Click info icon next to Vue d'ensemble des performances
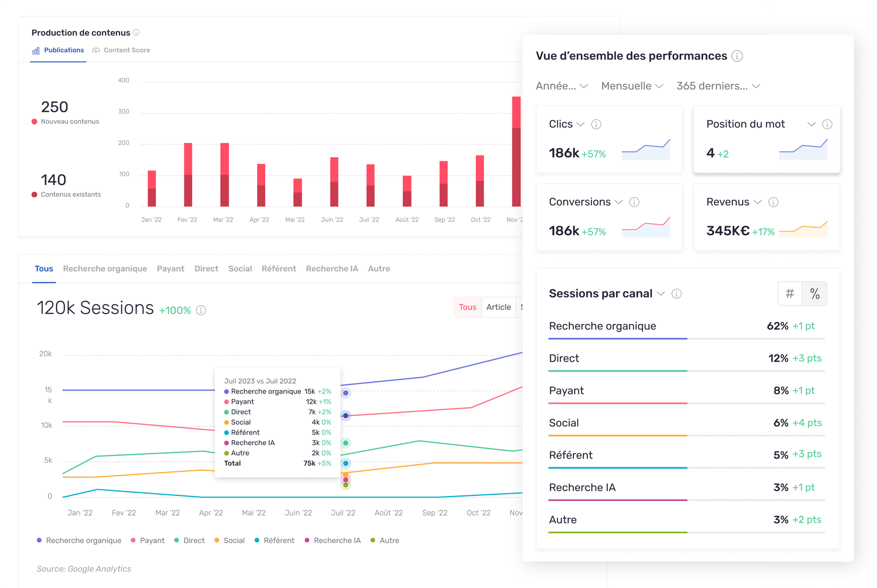This screenshot has height=588, width=877. (737, 56)
